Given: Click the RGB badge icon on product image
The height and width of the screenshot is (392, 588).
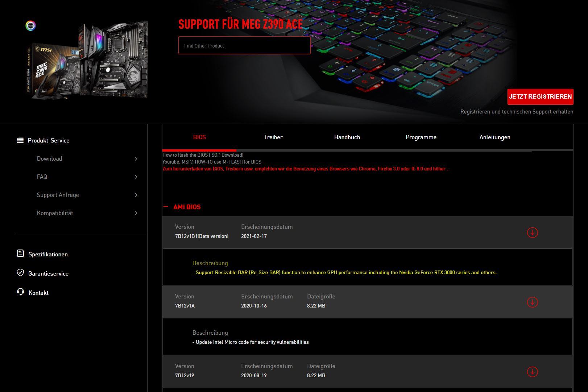Looking at the screenshot, I should coord(31,25).
